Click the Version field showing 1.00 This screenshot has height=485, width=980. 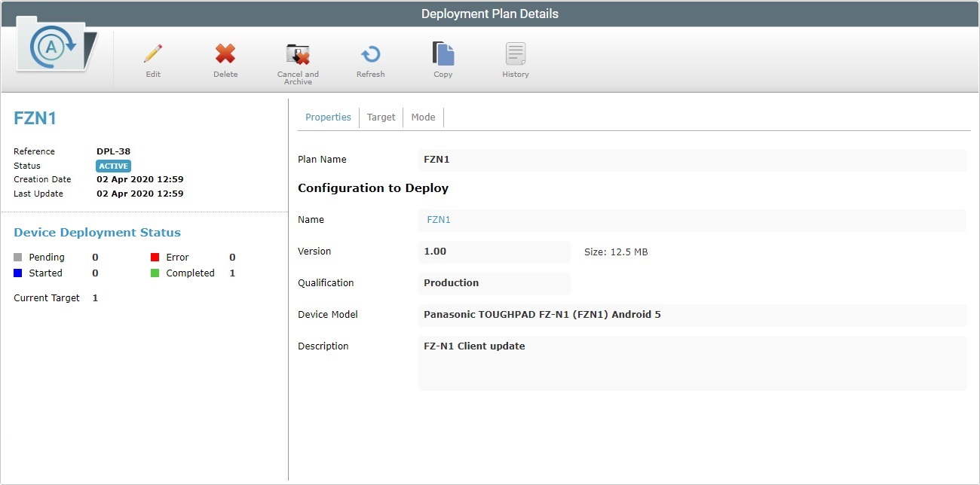tap(494, 251)
